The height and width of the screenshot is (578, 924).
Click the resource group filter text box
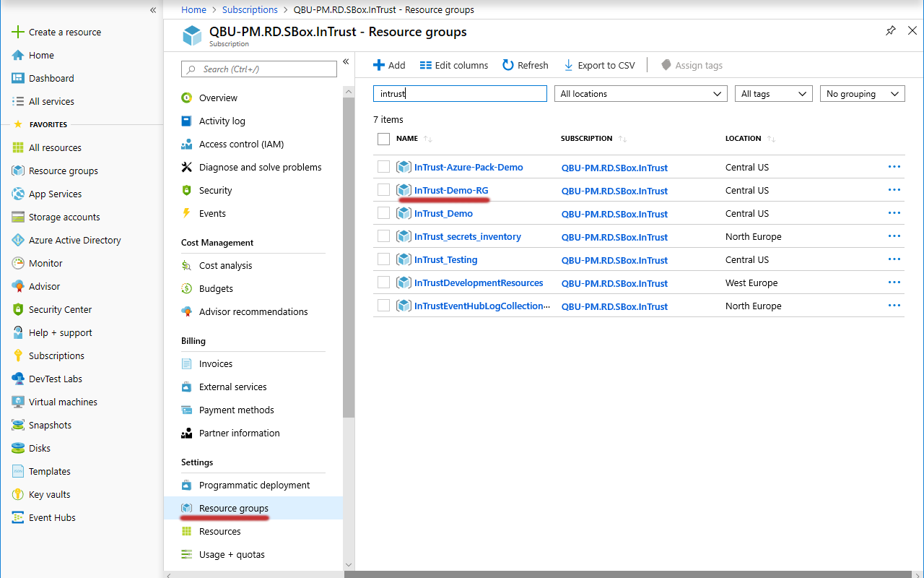(x=460, y=94)
